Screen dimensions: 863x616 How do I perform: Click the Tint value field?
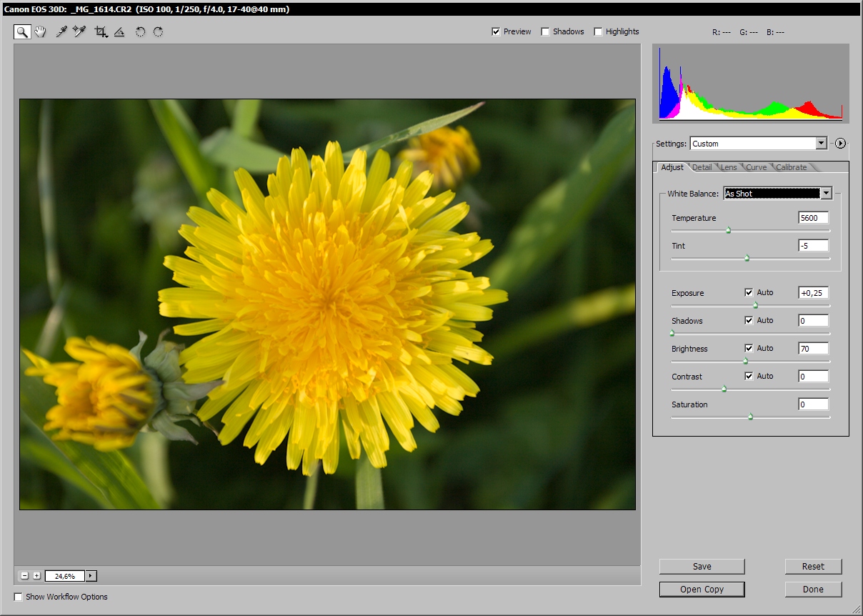(813, 246)
